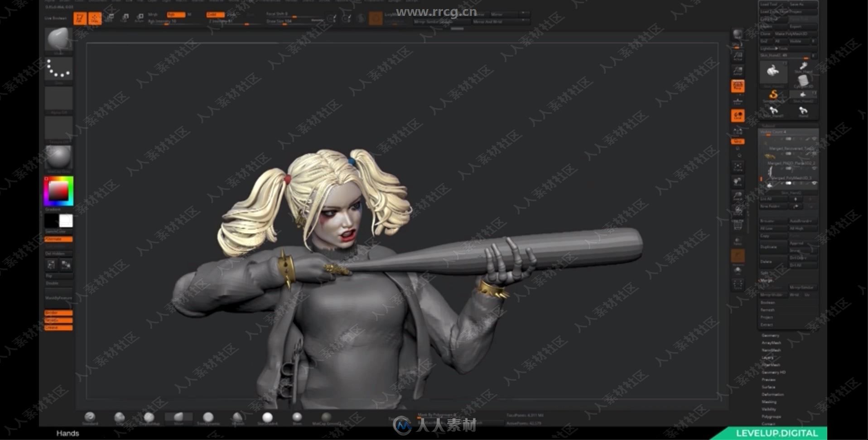Click move-subtool-up arrow beside List All
This screenshot has height=440, width=868.
click(x=796, y=199)
